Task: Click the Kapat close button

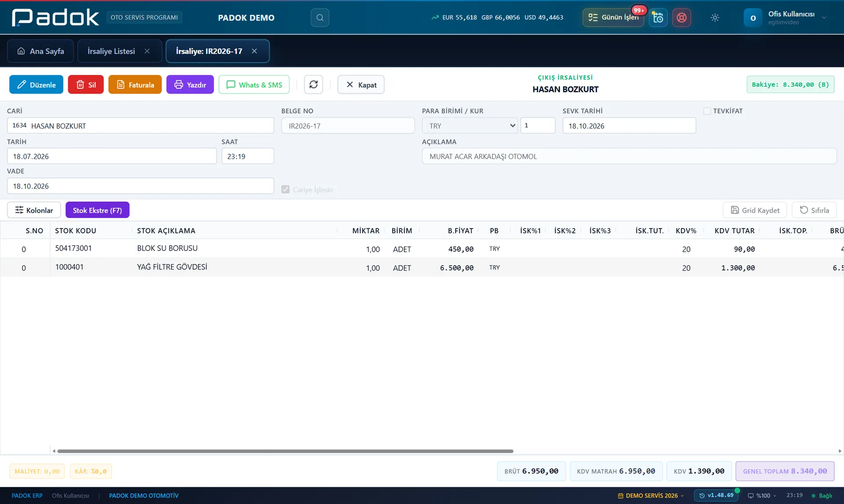Action: (361, 84)
